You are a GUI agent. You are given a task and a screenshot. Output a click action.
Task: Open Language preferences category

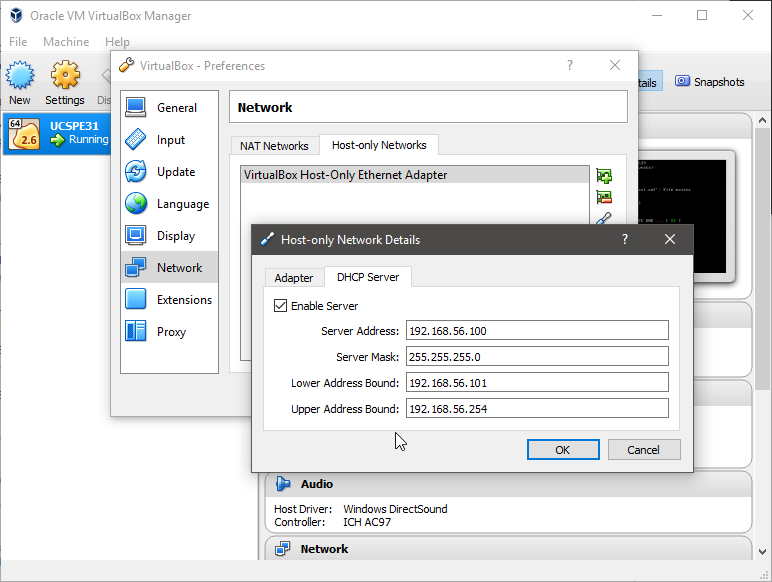coord(169,204)
